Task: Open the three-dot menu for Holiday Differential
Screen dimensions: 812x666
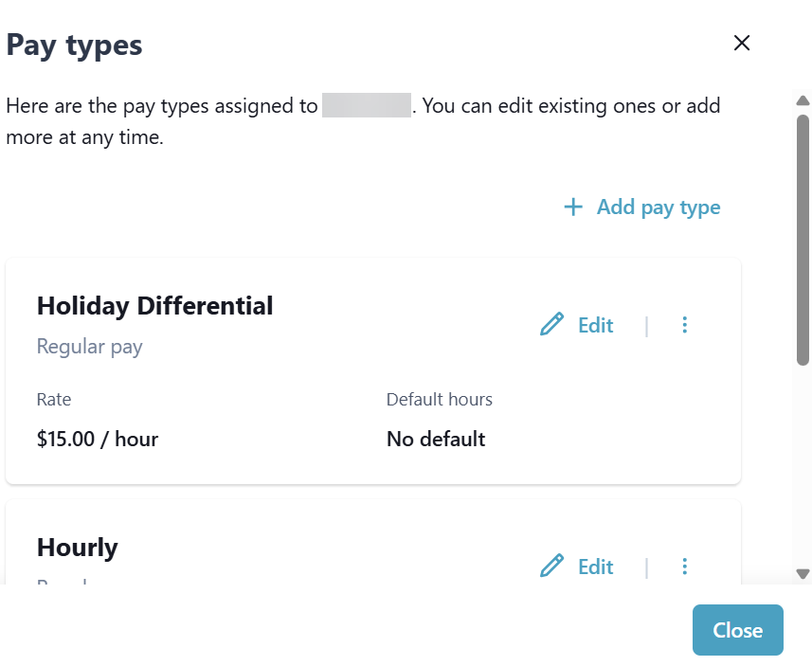Action: [685, 325]
